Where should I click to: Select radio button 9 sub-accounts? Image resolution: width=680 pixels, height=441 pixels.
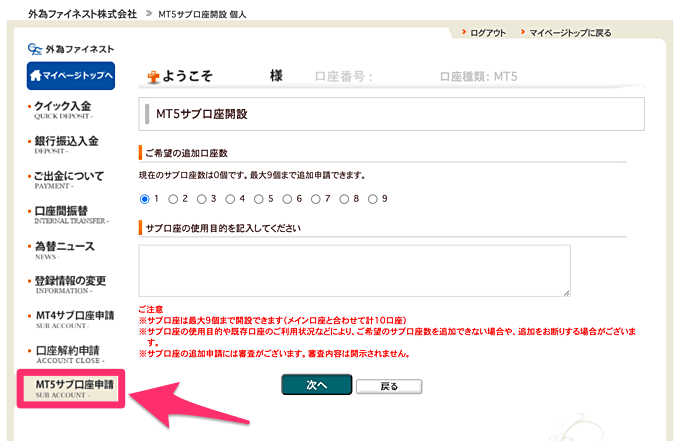(x=373, y=199)
